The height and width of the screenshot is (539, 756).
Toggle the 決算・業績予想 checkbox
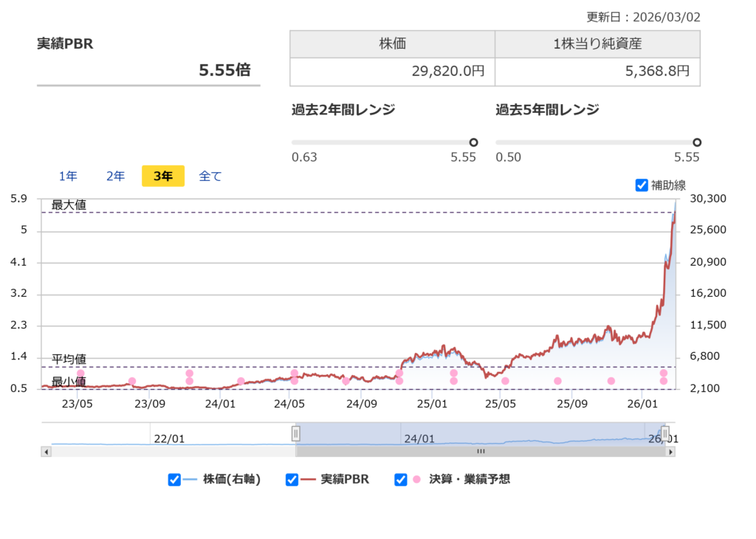coord(401,479)
